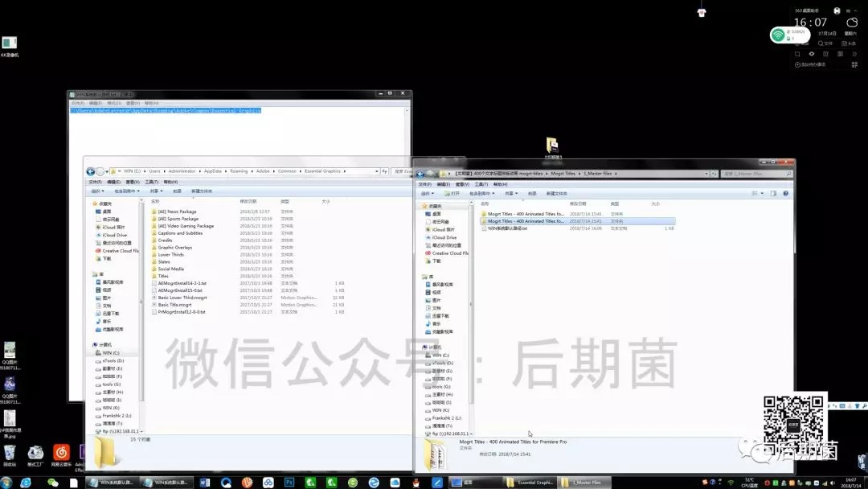The width and height of the screenshot is (868, 489).
Task: Click Back arrow in 1_Master Files window
Action: tap(420, 174)
